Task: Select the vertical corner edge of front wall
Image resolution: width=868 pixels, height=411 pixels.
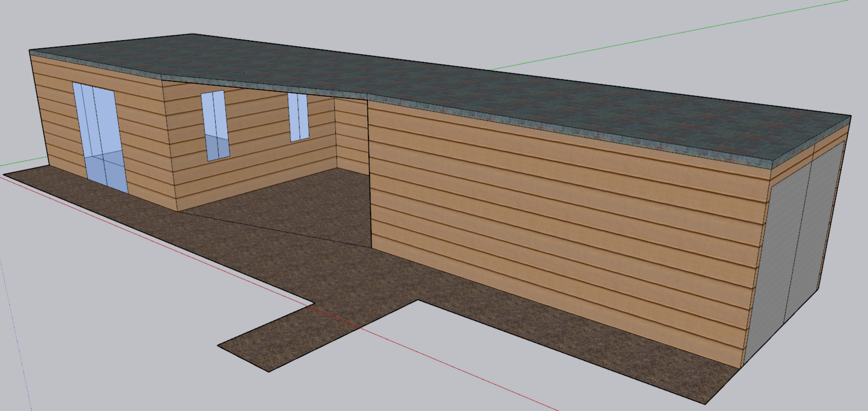Action: 369,174
